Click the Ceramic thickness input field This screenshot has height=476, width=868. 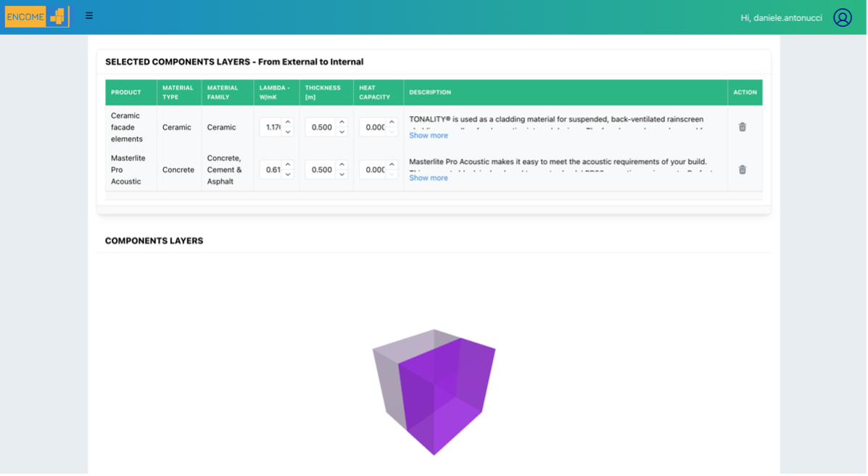321,128
